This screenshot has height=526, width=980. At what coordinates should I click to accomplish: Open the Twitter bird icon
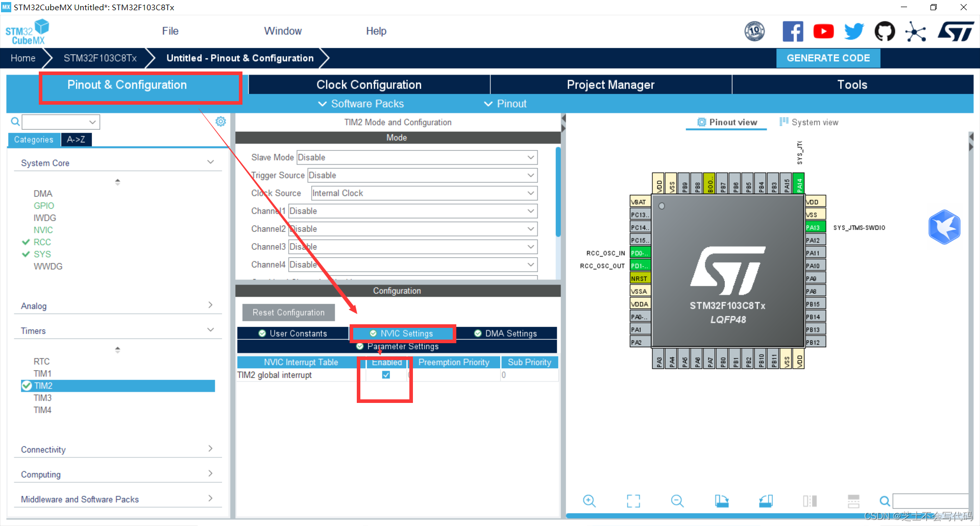pos(854,32)
